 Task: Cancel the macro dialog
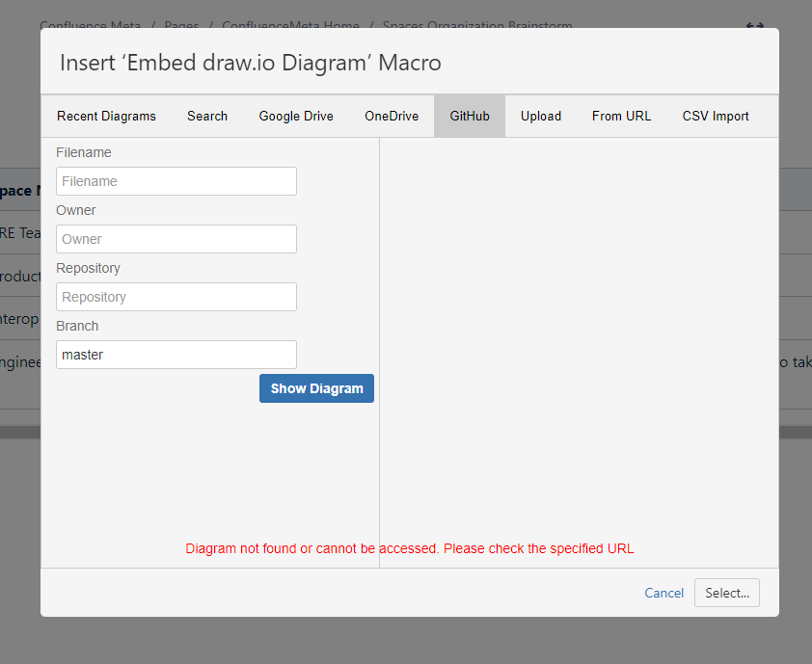(x=663, y=593)
